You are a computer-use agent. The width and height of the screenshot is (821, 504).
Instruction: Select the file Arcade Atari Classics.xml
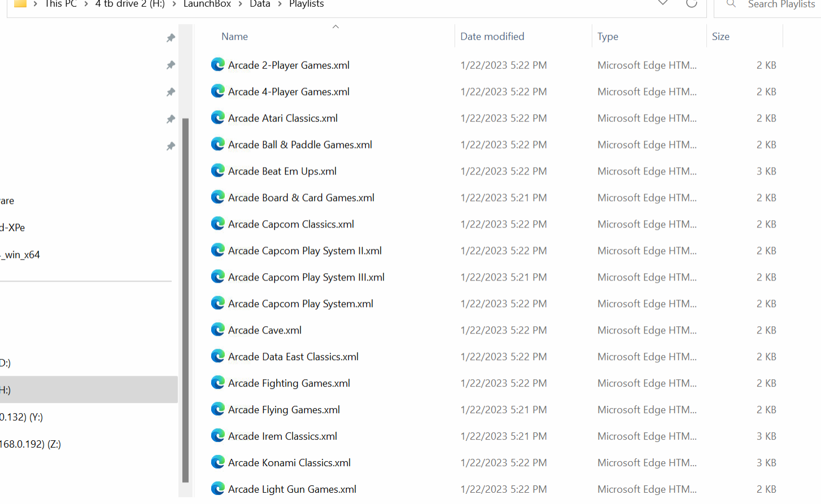tap(283, 118)
